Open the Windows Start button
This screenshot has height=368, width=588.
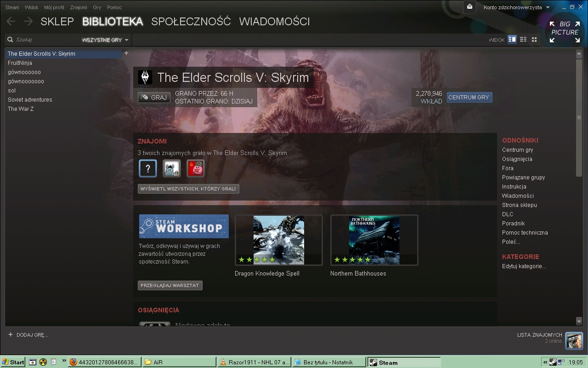pos(13,362)
